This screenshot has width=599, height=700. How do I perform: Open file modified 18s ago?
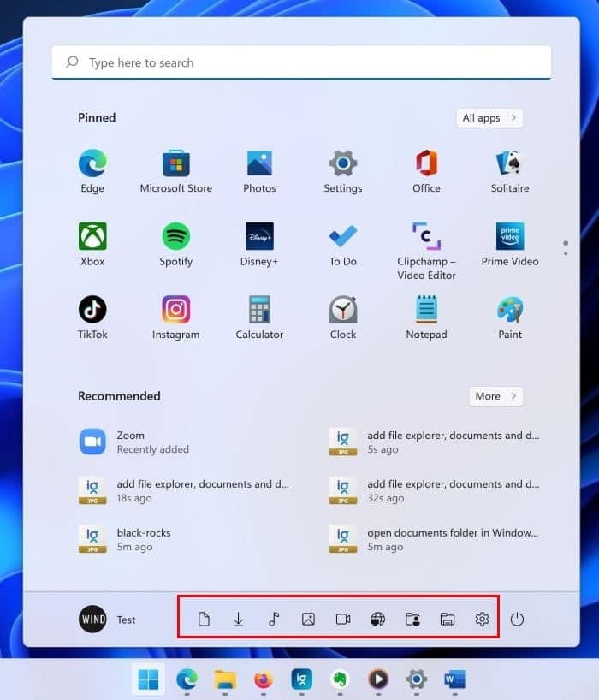click(183, 490)
